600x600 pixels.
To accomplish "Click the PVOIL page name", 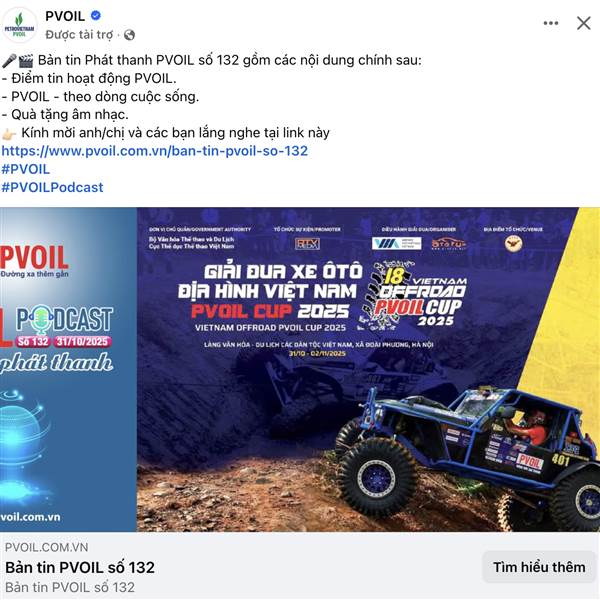I will [x=65, y=16].
